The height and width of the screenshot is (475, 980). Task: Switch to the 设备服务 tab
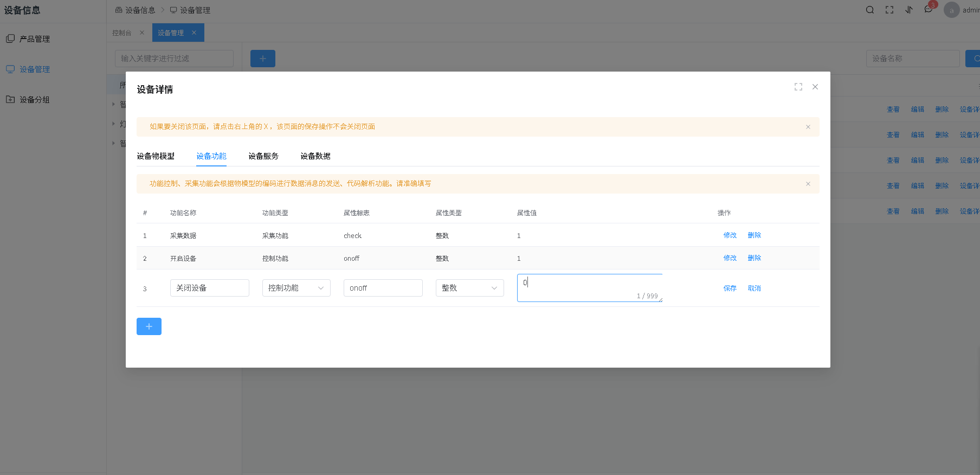pos(263,156)
